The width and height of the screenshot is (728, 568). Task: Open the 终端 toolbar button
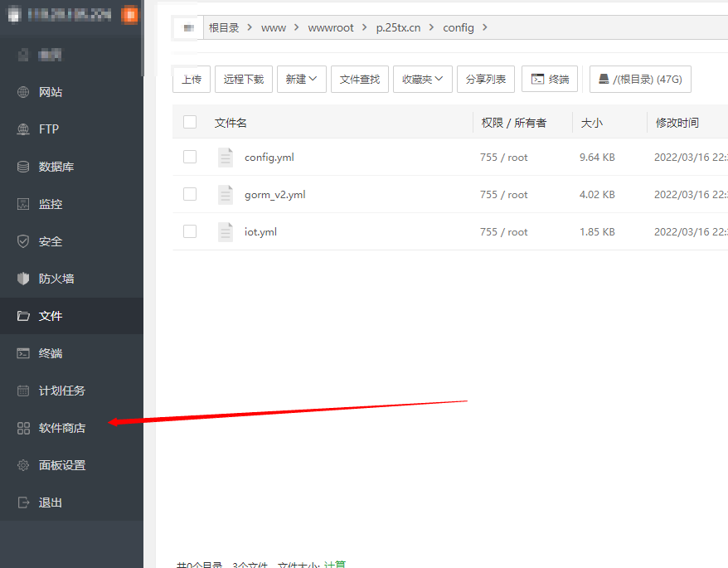[x=550, y=80]
